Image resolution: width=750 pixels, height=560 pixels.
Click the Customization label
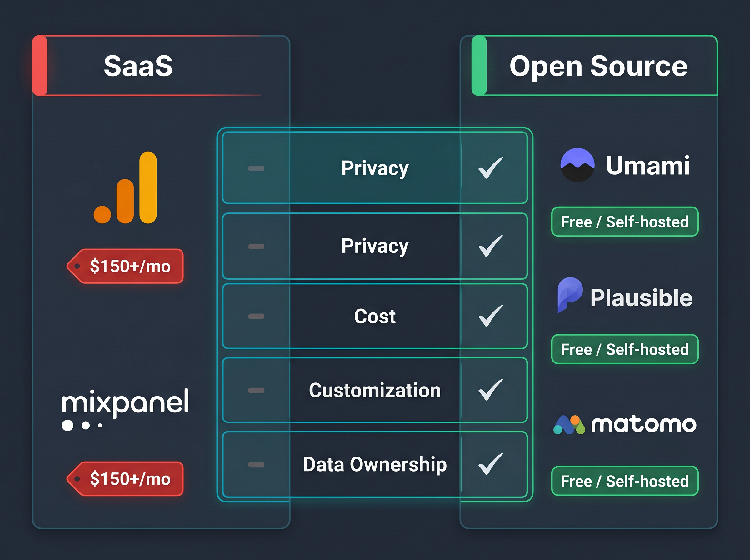(375, 390)
